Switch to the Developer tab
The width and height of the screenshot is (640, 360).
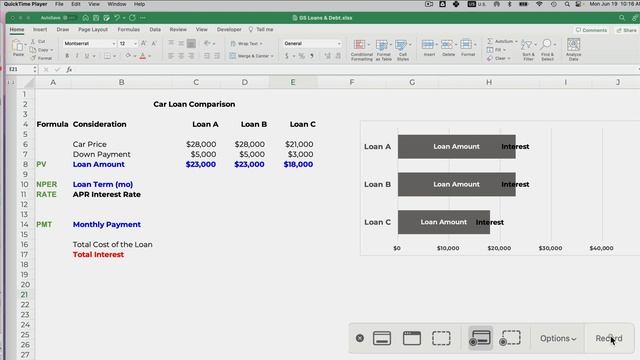tap(229, 29)
